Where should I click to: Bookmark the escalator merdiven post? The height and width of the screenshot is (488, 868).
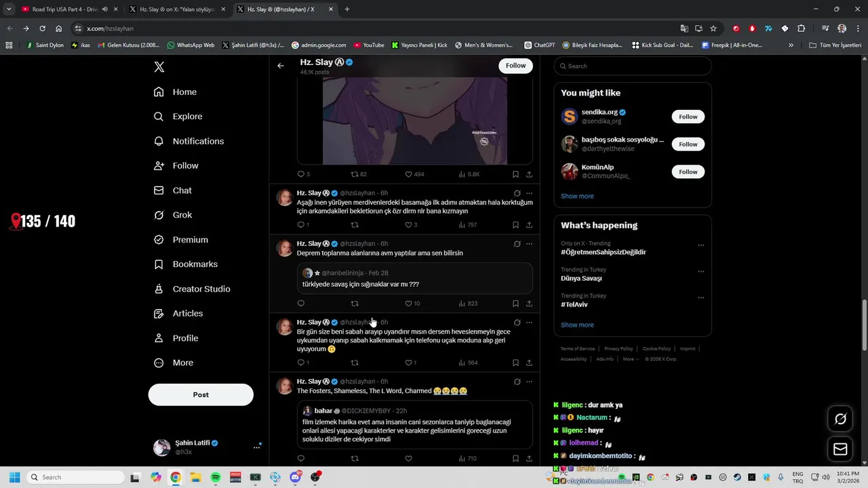coord(515,225)
